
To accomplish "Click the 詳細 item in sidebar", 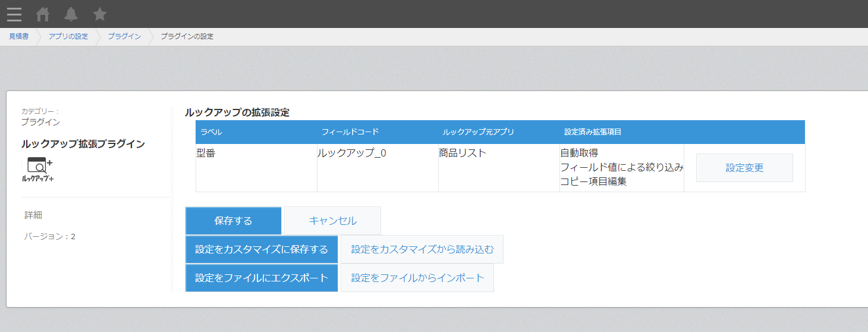I will (33, 215).
